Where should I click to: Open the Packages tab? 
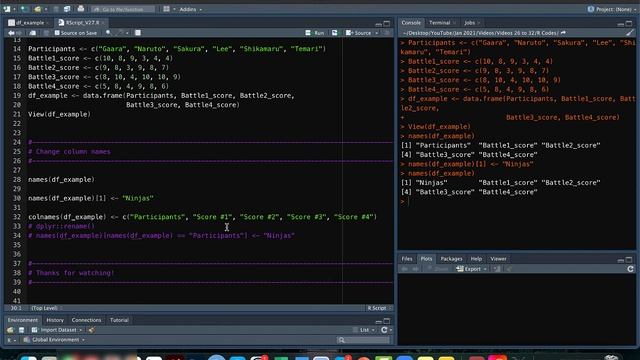[451, 259]
